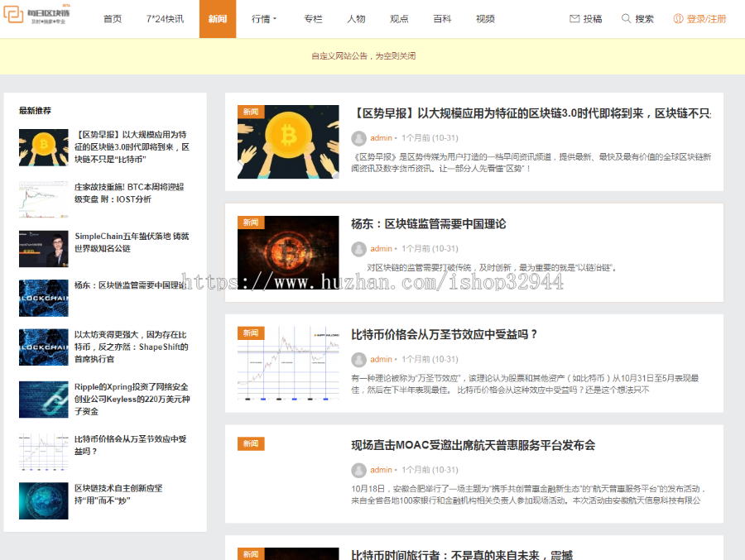Open headline 现场直击MOAC受邀出席航天普惠服务平台发布会

[x=473, y=445]
